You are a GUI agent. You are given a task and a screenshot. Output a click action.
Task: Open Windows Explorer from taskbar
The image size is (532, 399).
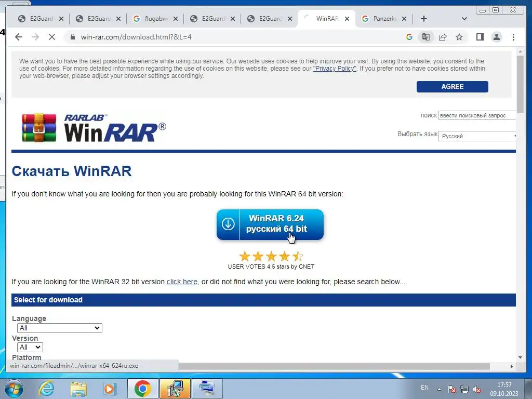pyautogui.click(x=78, y=389)
